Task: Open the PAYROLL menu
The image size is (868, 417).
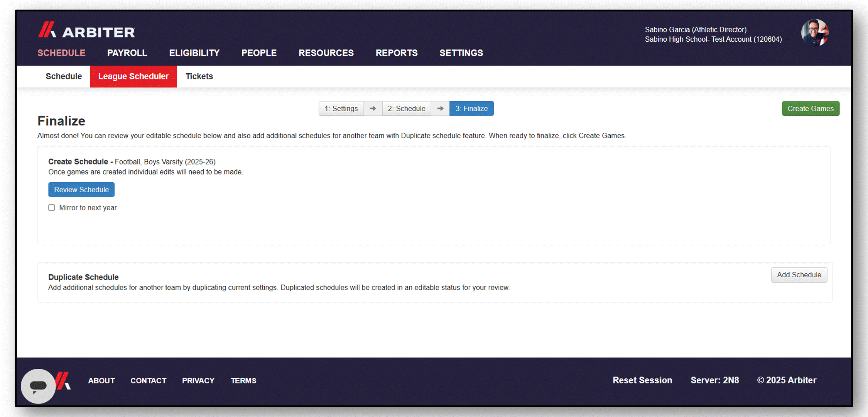Action: [x=127, y=53]
